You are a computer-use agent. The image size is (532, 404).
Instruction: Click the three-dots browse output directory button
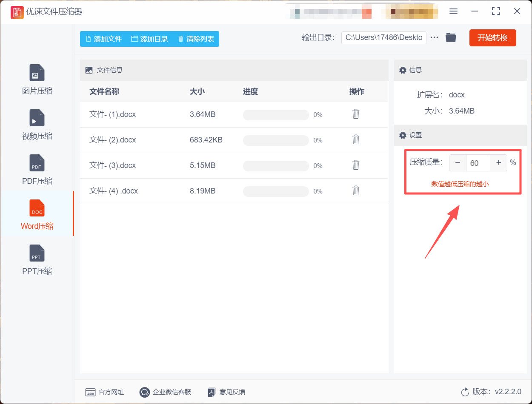click(434, 37)
